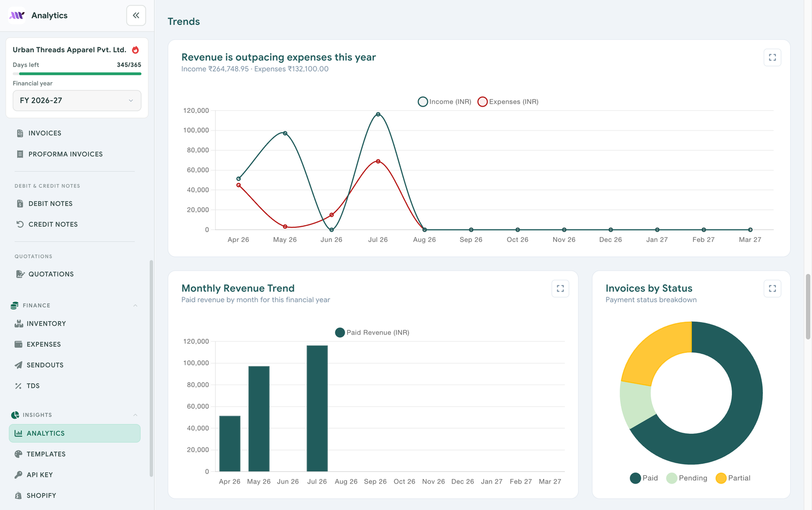This screenshot has height=510, width=812.
Task: Click the Insights pie-chart icon
Action: [x=15, y=415]
